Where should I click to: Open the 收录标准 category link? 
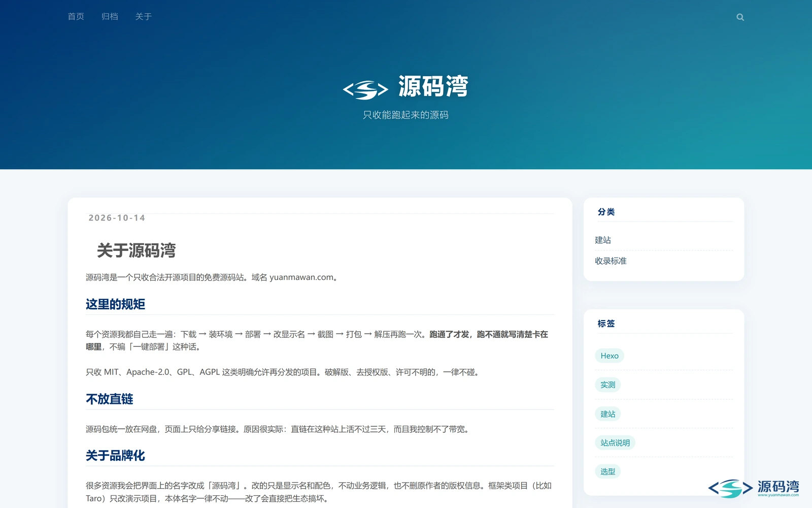tap(611, 261)
